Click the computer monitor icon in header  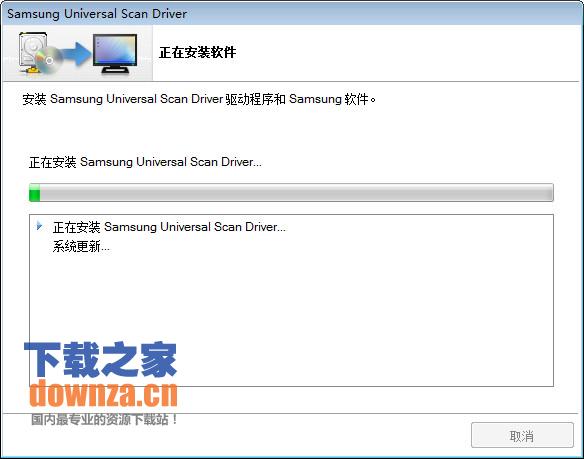point(115,54)
